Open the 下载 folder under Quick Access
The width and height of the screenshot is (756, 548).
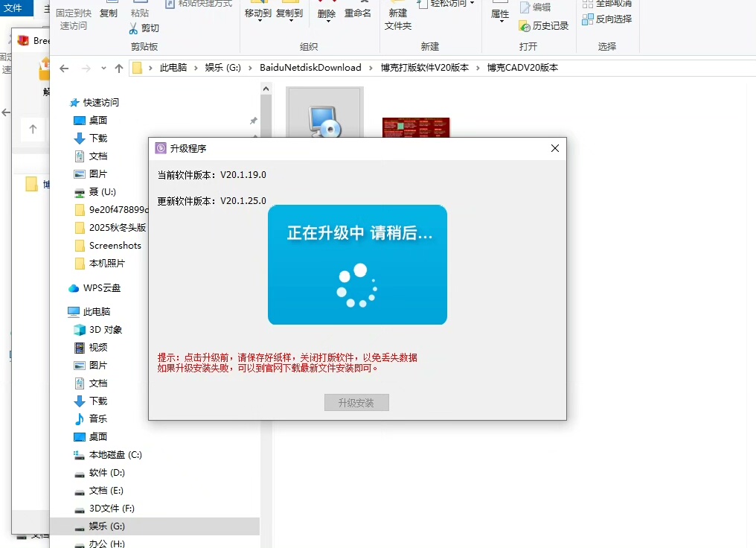click(98, 138)
